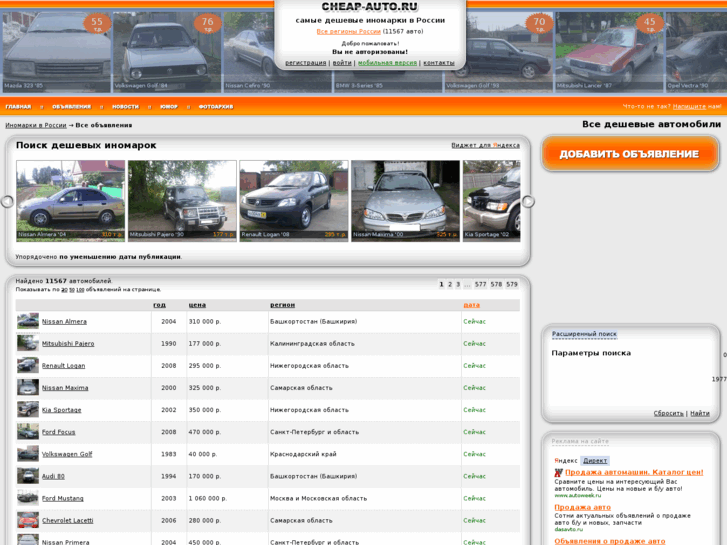Go to results page 2
This screenshot has height=545, width=727.
pos(450,284)
